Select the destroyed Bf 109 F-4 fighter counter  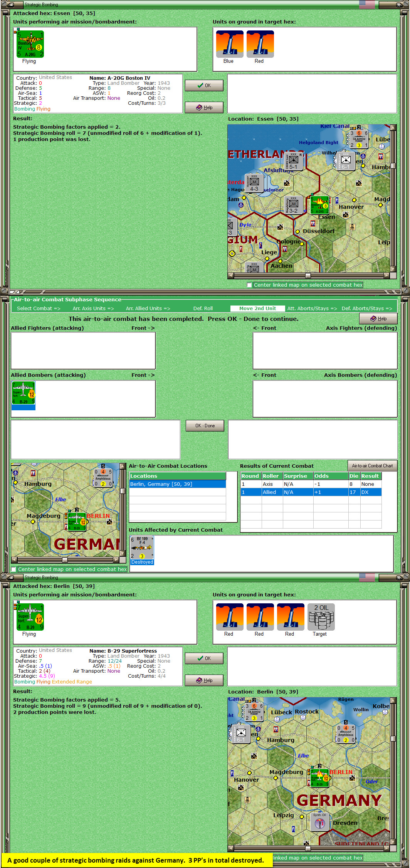pos(142,548)
